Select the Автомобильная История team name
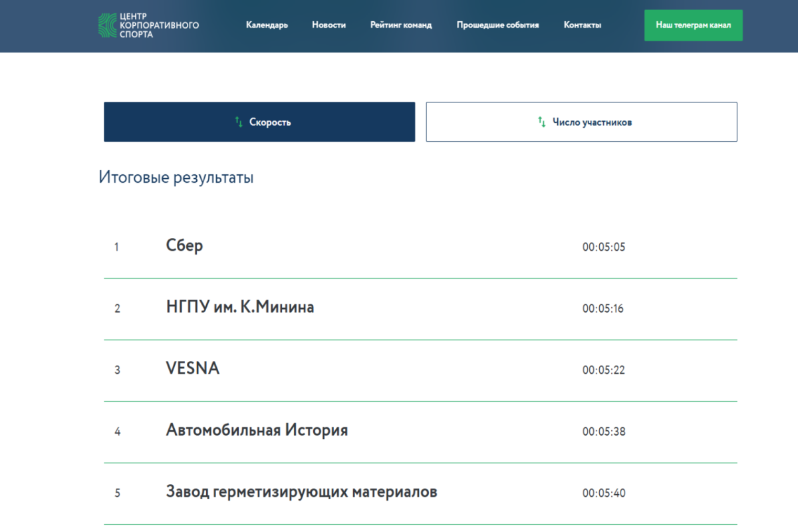The image size is (798, 532). (257, 430)
